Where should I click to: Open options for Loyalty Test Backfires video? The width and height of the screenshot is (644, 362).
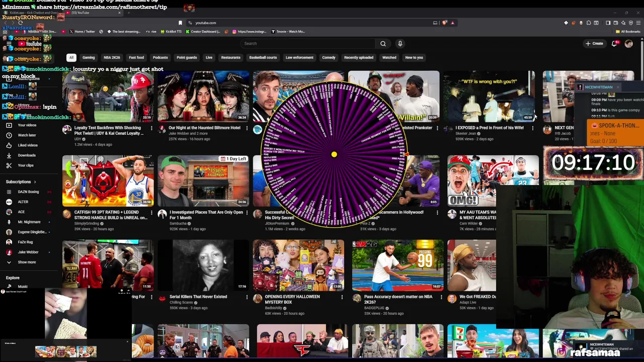point(151,128)
